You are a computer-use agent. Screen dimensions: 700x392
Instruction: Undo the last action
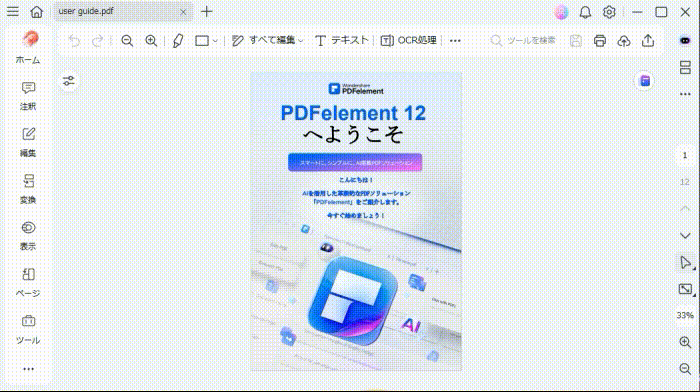tap(74, 41)
